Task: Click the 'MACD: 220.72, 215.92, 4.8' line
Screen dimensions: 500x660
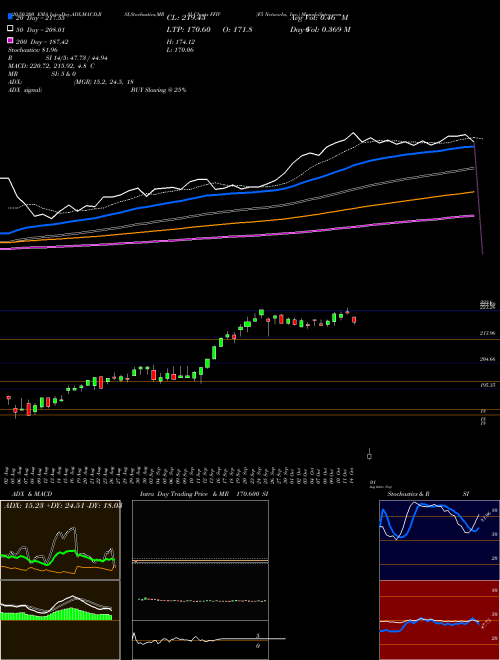Action: [x=51, y=66]
